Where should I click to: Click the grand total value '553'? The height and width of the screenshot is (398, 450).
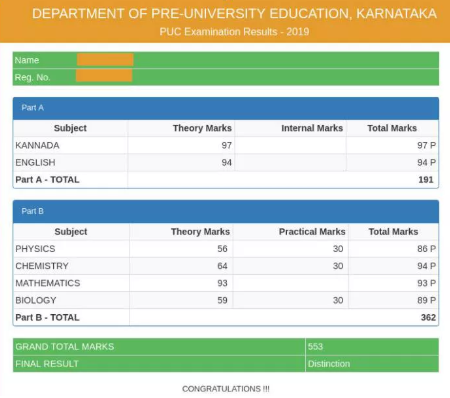[315, 347]
